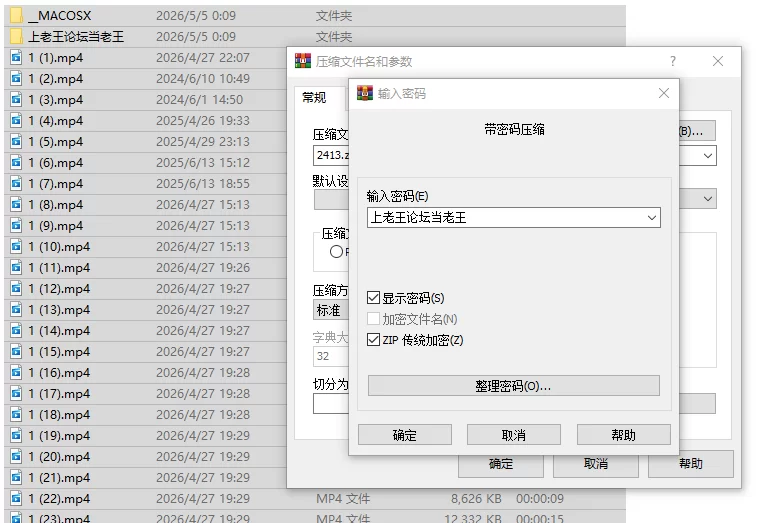The height and width of the screenshot is (523, 770).
Task: Uncheck the 显示密码(S) checkbox
Action: [x=373, y=298]
